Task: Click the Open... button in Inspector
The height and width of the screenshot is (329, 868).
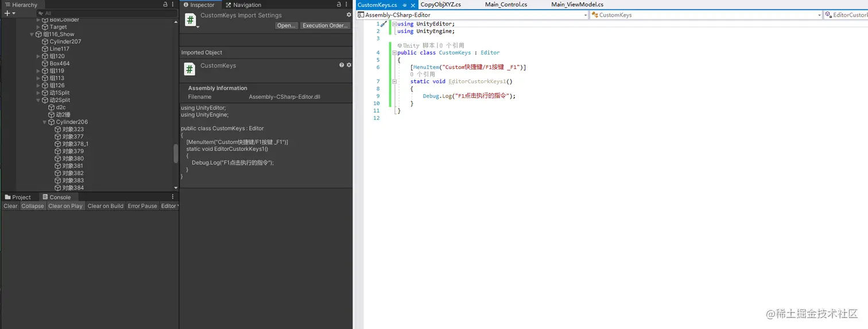Action: click(286, 25)
